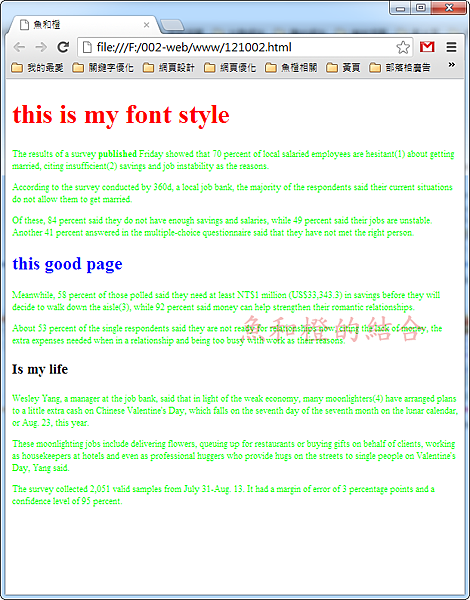
Task: Click the paragraph starting 'Wesley Yang, a manager'
Action: click(235, 411)
